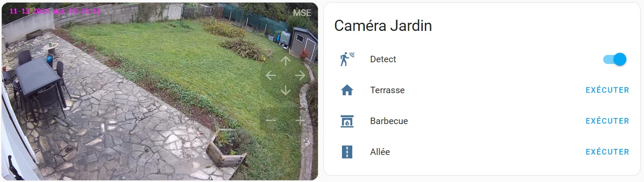The height and width of the screenshot is (182, 644).
Task: Open the Detect entity details
Action: [383, 59]
